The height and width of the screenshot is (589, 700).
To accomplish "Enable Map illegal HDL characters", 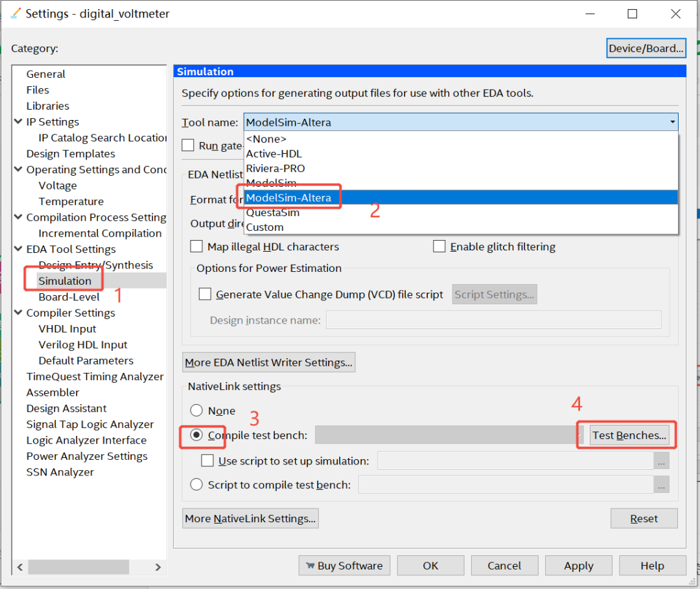I will [x=196, y=246].
